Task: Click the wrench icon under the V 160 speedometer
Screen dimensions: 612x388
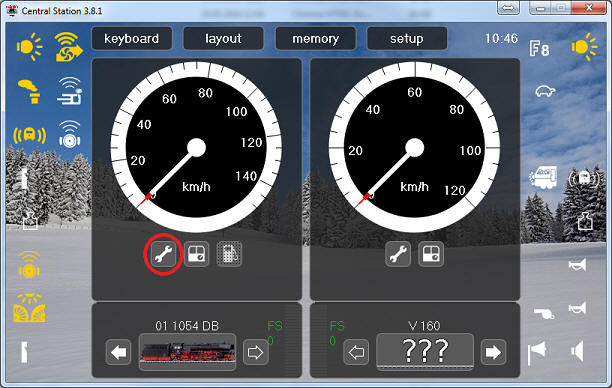Action: [x=398, y=254]
